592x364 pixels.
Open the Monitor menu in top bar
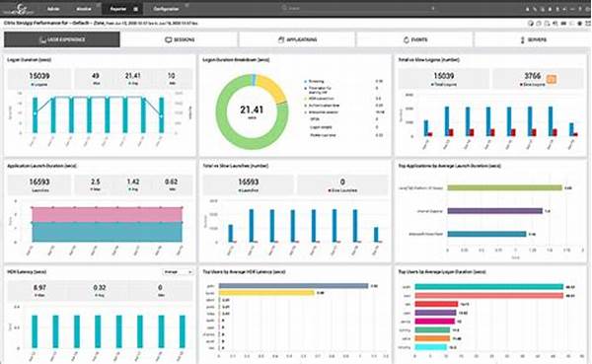click(x=84, y=9)
